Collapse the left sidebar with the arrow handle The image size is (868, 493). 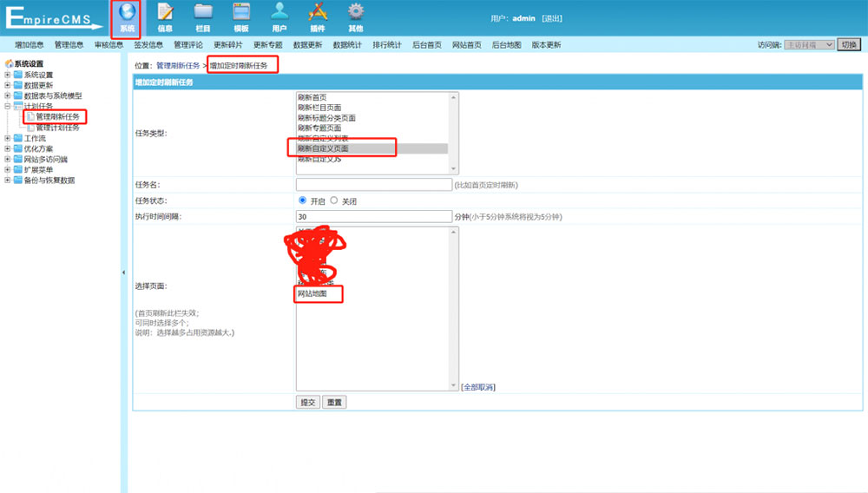pos(123,273)
